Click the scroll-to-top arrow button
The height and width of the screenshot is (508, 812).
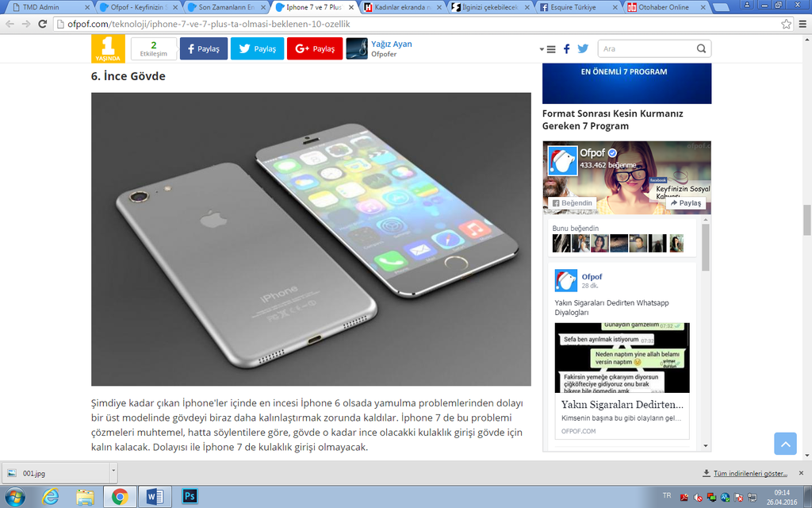point(784,444)
